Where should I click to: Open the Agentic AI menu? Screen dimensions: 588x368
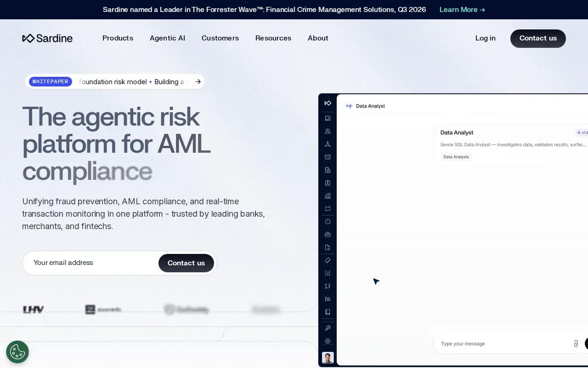pyautogui.click(x=167, y=38)
